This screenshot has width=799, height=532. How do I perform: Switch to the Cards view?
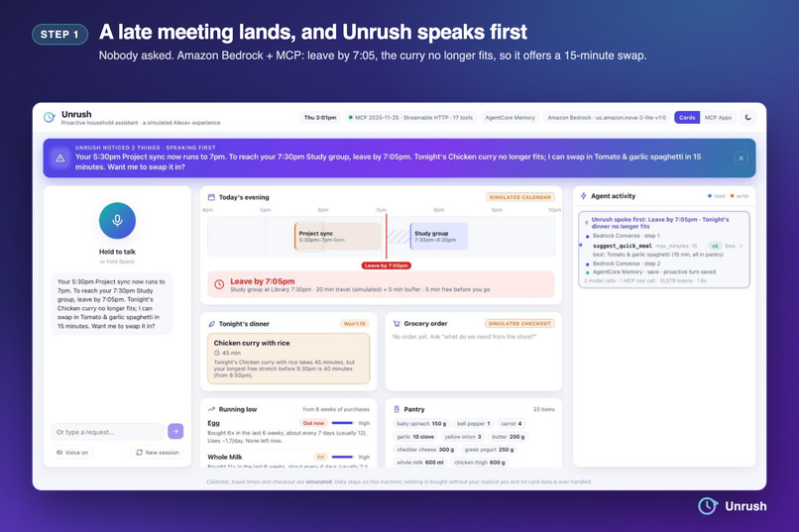coord(687,118)
